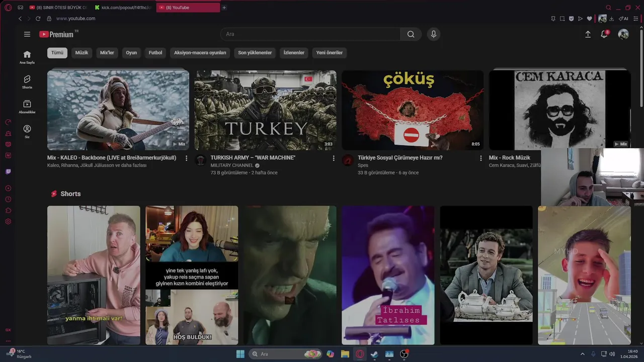Screen dimensions: 644x362
Task: Open more options for TURKISH ARMY video
Action: [x=334, y=158]
